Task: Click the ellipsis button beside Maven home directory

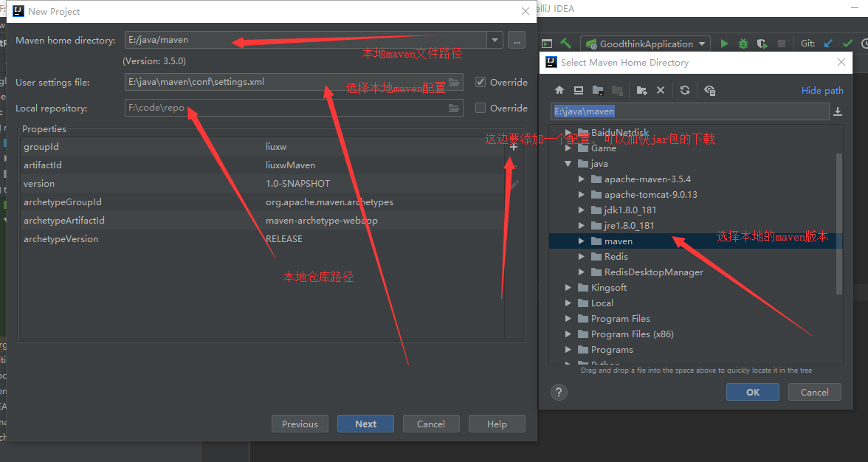Action: pos(517,41)
